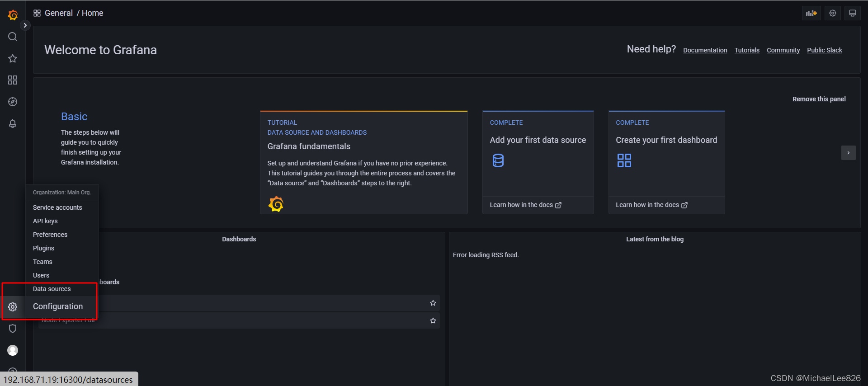Open the Community help link
The height and width of the screenshot is (386, 868).
783,50
